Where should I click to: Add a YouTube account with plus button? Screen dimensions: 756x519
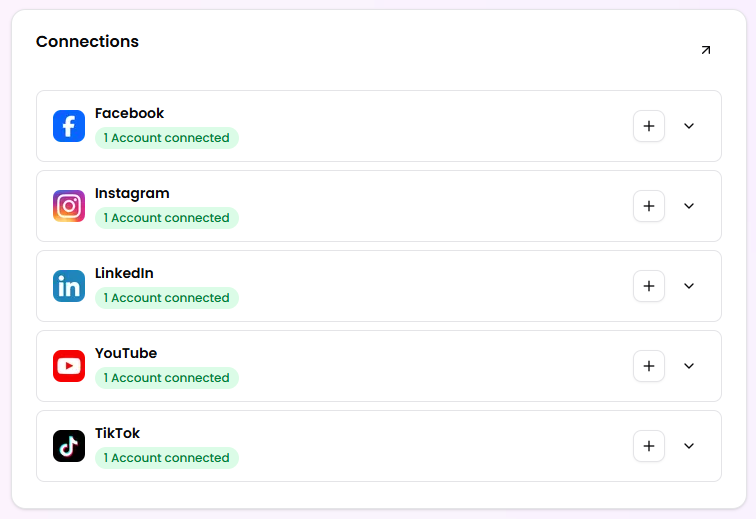649,366
